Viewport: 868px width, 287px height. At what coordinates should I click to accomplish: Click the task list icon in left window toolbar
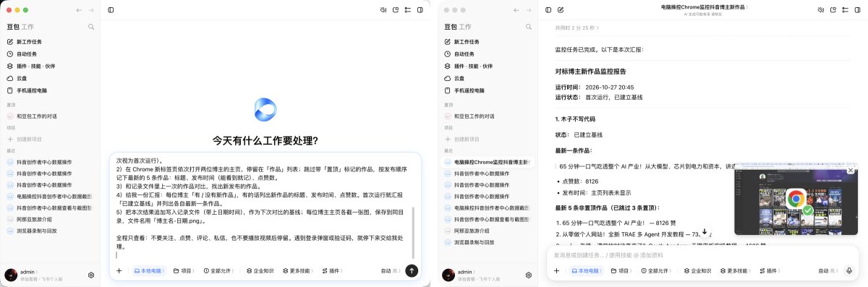[x=407, y=10]
